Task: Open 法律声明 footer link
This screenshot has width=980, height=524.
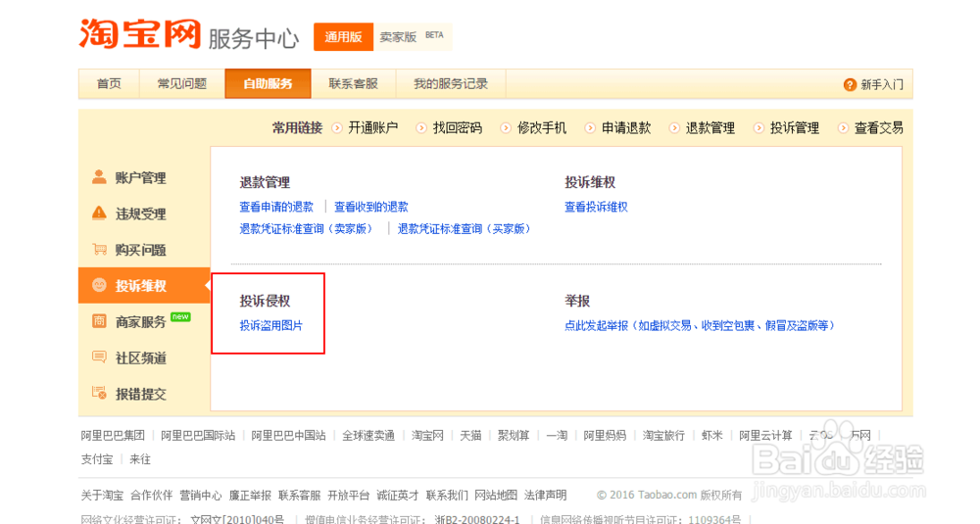Action: pyautogui.click(x=546, y=496)
